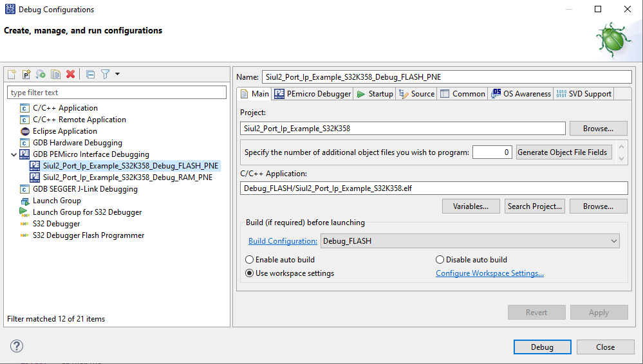Collapse GDB PEMicro Interface Debugging node
This screenshot has height=364, width=643.
(x=14, y=154)
